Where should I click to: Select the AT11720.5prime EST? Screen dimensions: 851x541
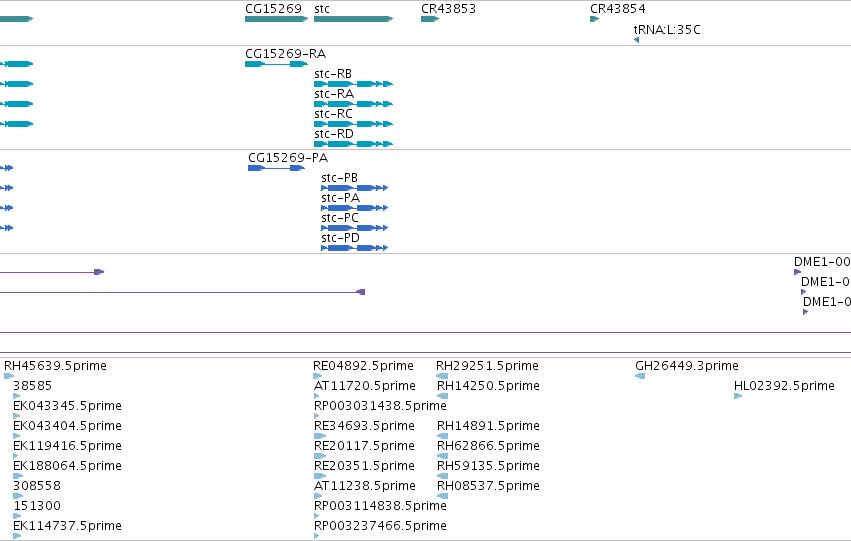[365, 386]
